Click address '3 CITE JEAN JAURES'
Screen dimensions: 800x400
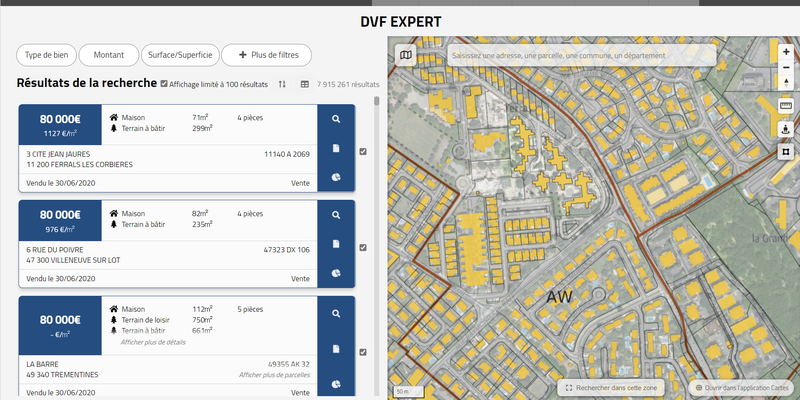point(58,154)
